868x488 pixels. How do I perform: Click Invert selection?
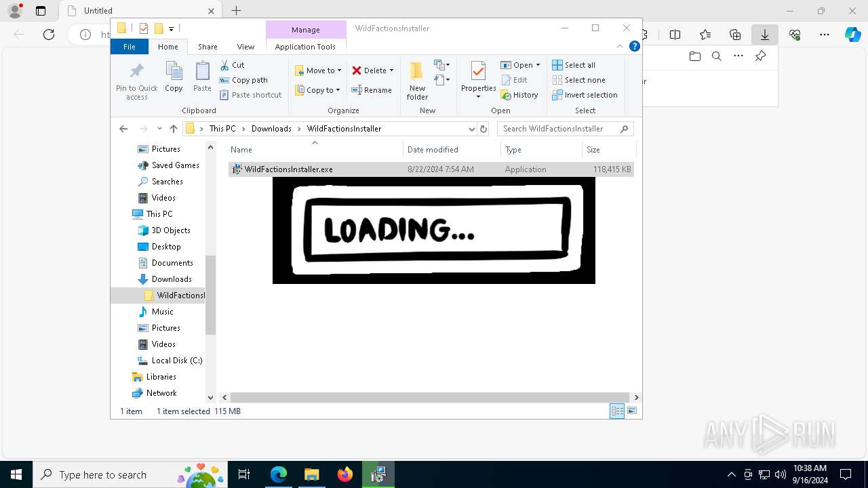click(585, 95)
